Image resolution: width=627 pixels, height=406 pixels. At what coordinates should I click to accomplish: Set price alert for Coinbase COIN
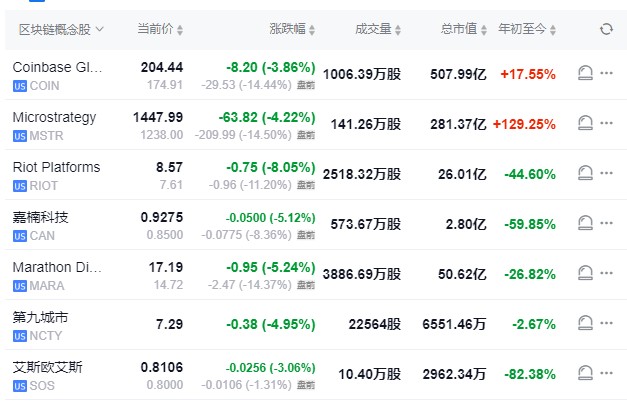coord(585,73)
